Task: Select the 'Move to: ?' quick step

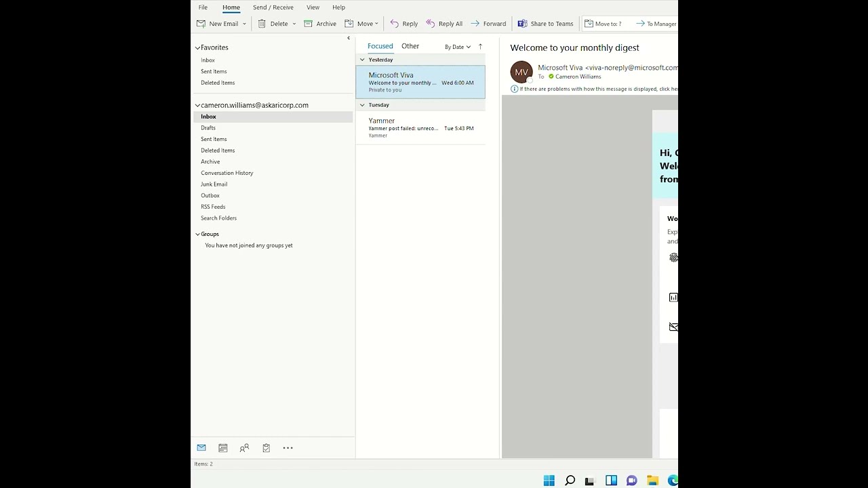Action: tap(603, 24)
